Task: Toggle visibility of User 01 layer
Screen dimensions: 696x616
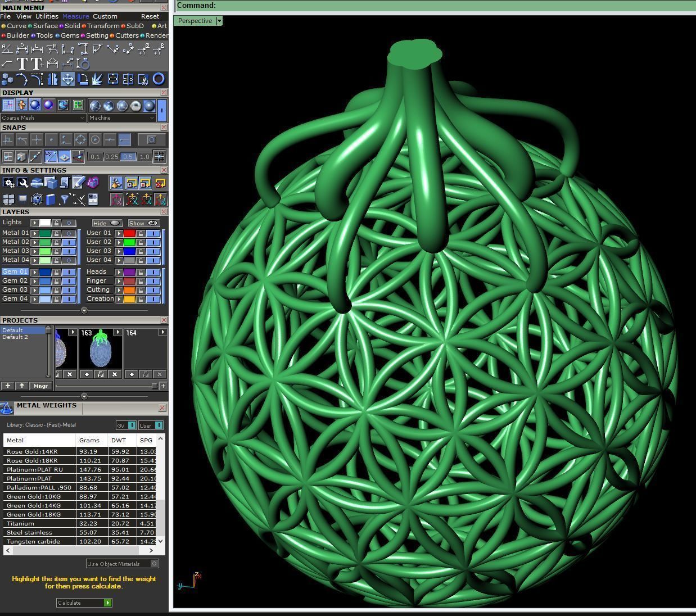Action: click(x=153, y=233)
